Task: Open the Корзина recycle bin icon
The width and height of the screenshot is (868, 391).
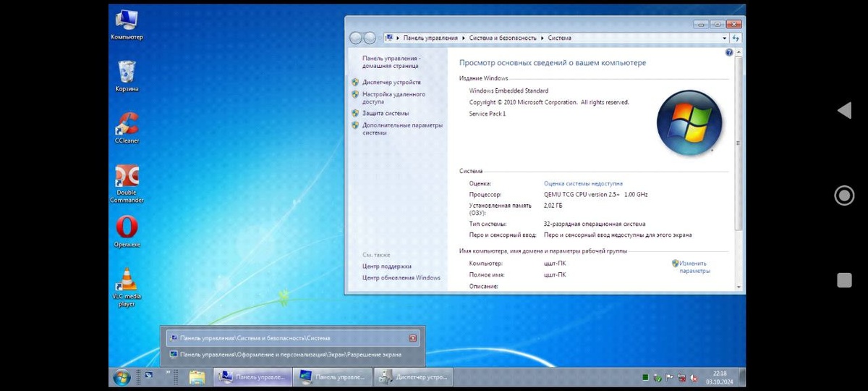Action: pyautogui.click(x=127, y=76)
